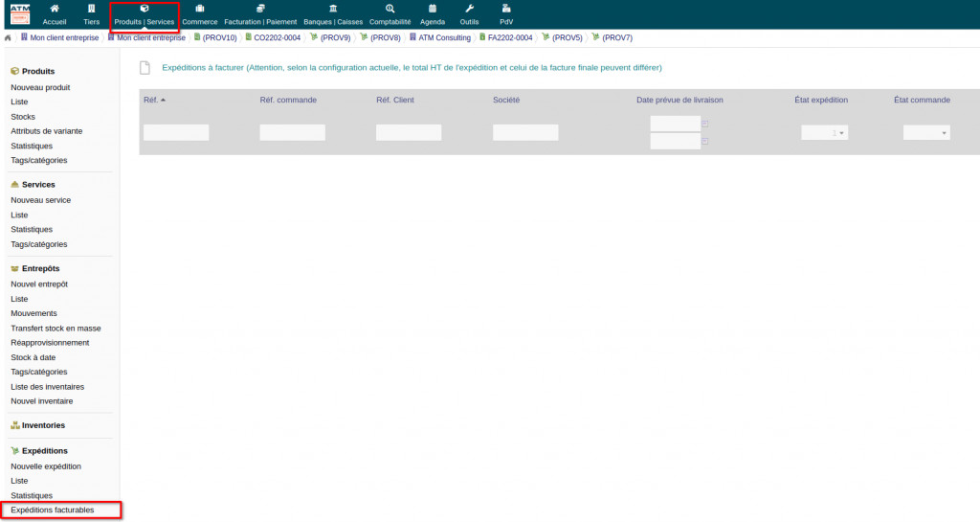Open Liste des inventaires
This screenshot has height=522, width=980.
48,387
